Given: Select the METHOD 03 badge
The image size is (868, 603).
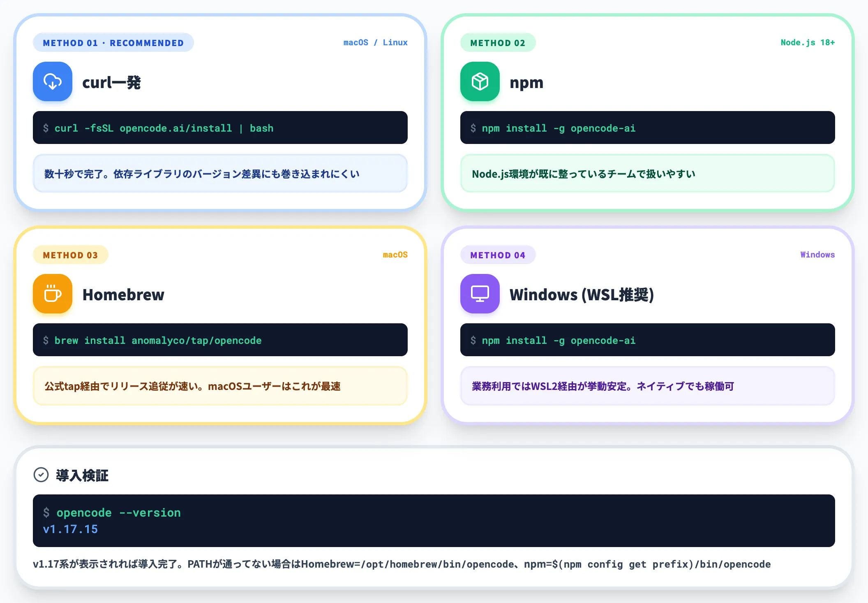Looking at the screenshot, I should point(71,255).
